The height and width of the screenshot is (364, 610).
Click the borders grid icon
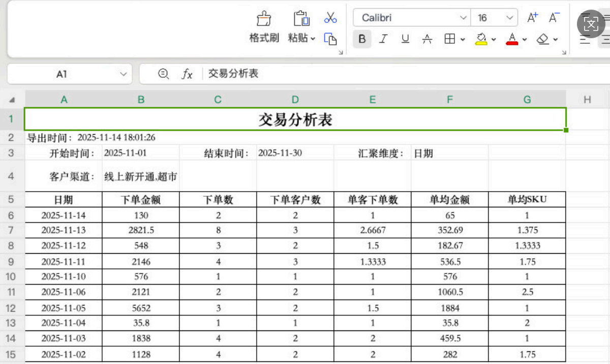pyautogui.click(x=449, y=39)
